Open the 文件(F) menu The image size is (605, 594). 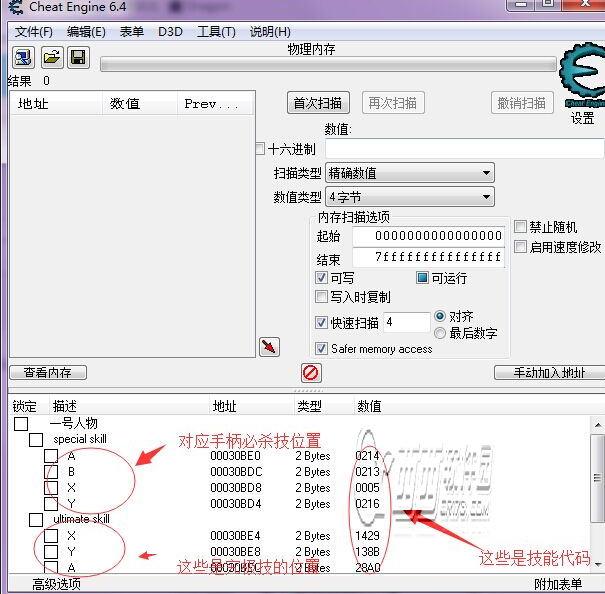pyautogui.click(x=34, y=32)
